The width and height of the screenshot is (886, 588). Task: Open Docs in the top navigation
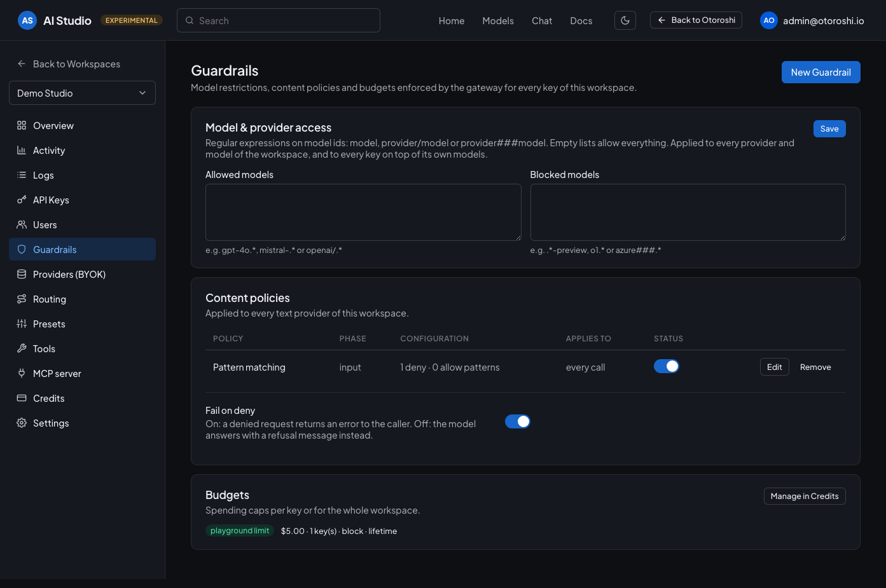pos(581,21)
